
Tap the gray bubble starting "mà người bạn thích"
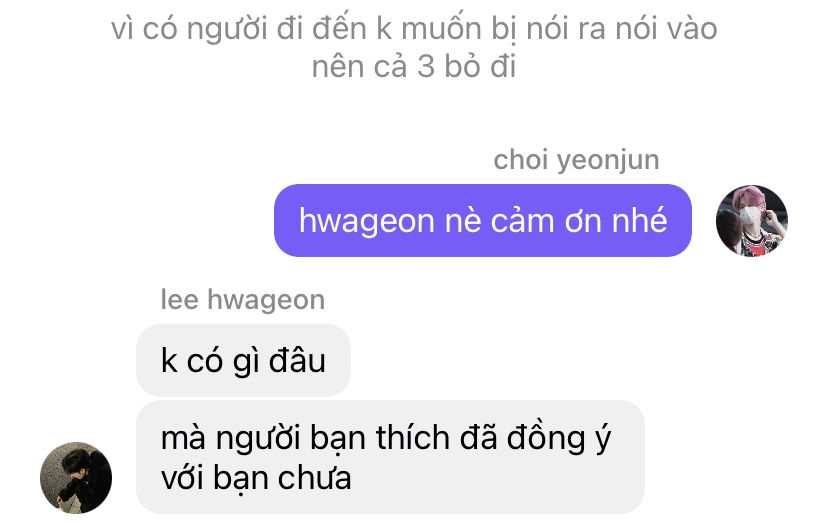point(390,457)
